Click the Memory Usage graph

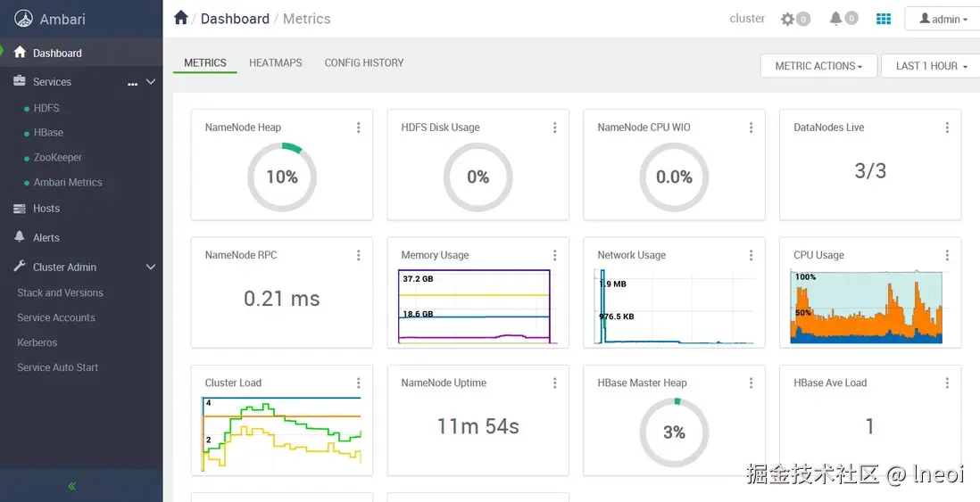coord(475,306)
